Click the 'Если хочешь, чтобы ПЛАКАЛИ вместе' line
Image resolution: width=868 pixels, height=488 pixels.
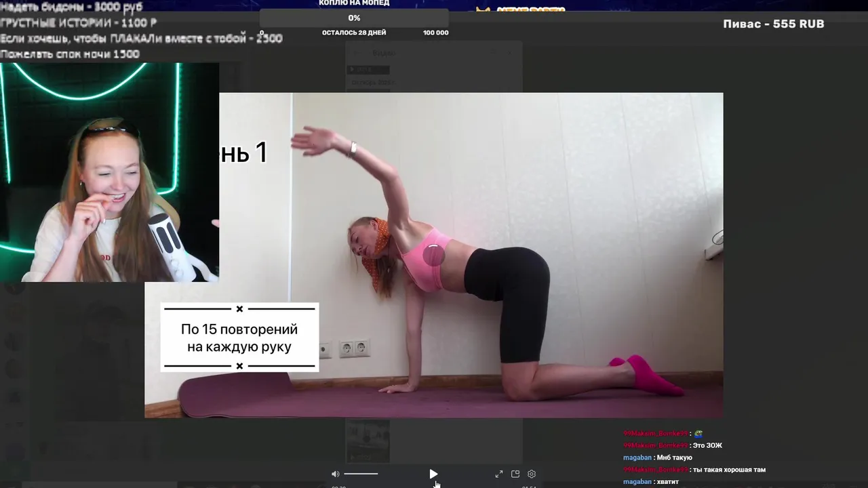pyautogui.click(x=141, y=39)
